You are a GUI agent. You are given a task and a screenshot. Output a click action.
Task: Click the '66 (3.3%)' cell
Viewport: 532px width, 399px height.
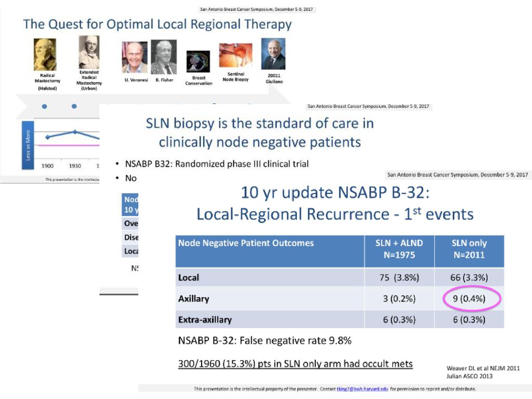[469, 277]
